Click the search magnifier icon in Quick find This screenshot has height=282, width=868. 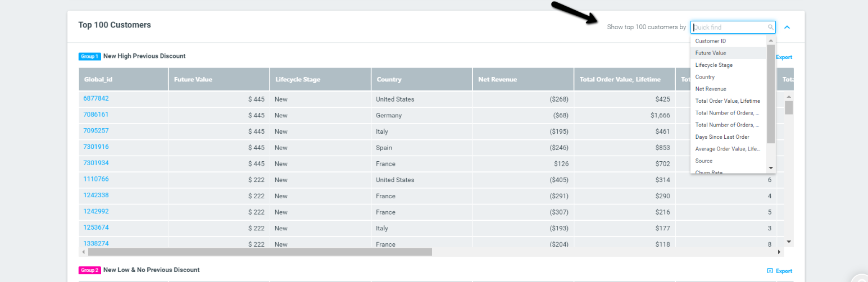point(771,27)
